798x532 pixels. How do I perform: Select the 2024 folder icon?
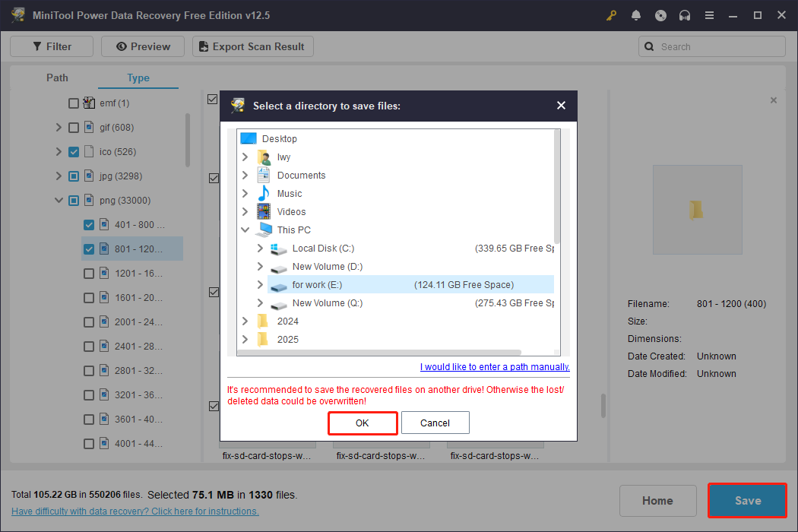click(x=263, y=321)
